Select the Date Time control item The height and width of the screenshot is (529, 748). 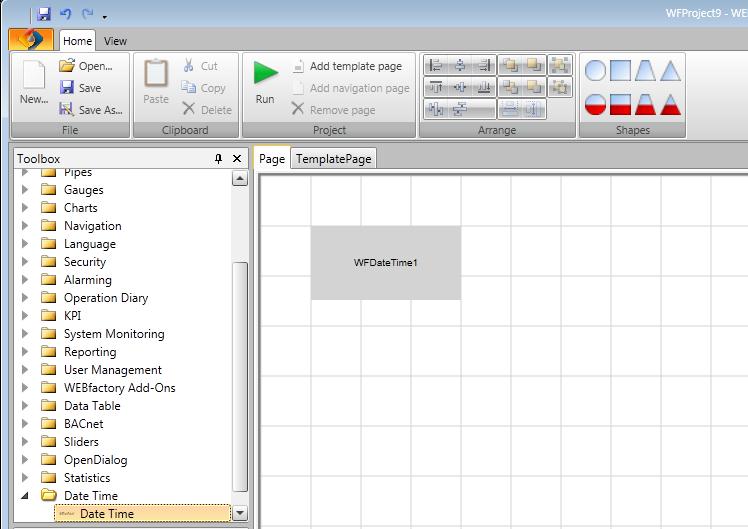(143, 514)
